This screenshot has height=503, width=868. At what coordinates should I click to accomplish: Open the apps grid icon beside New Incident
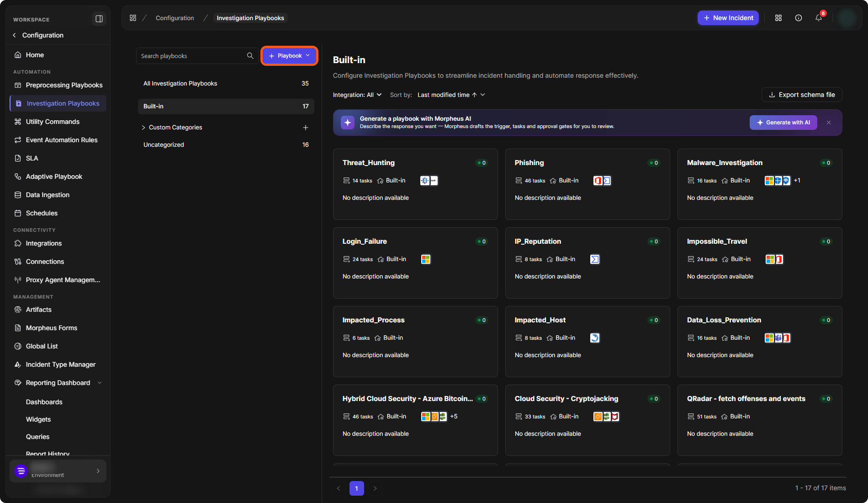click(778, 18)
